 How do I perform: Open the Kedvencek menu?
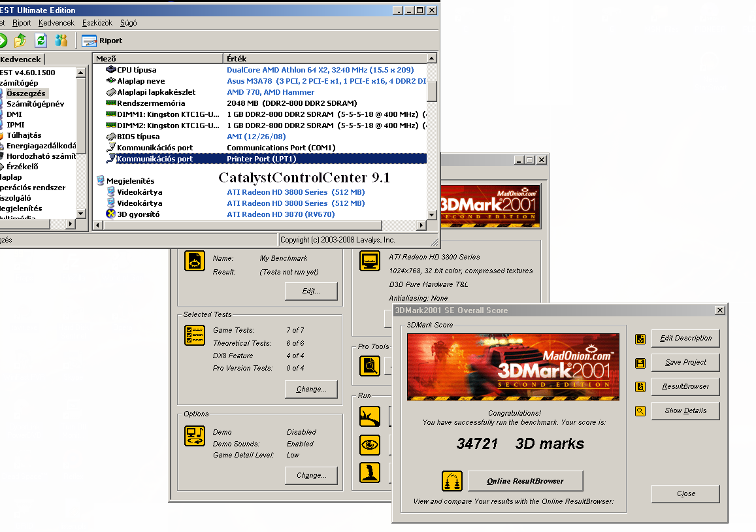tap(56, 23)
